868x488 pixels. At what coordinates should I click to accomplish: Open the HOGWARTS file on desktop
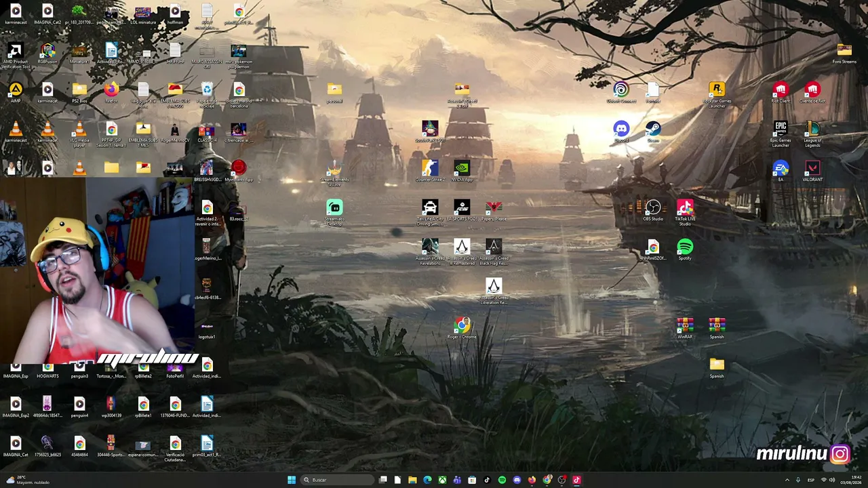(47, 370)
